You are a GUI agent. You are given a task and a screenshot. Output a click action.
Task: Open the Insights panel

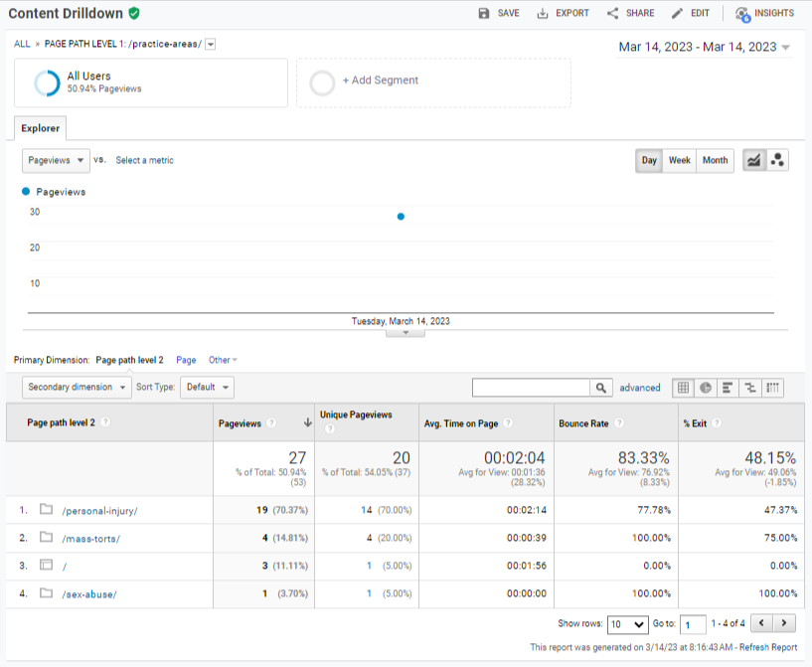tap(764, 13)
